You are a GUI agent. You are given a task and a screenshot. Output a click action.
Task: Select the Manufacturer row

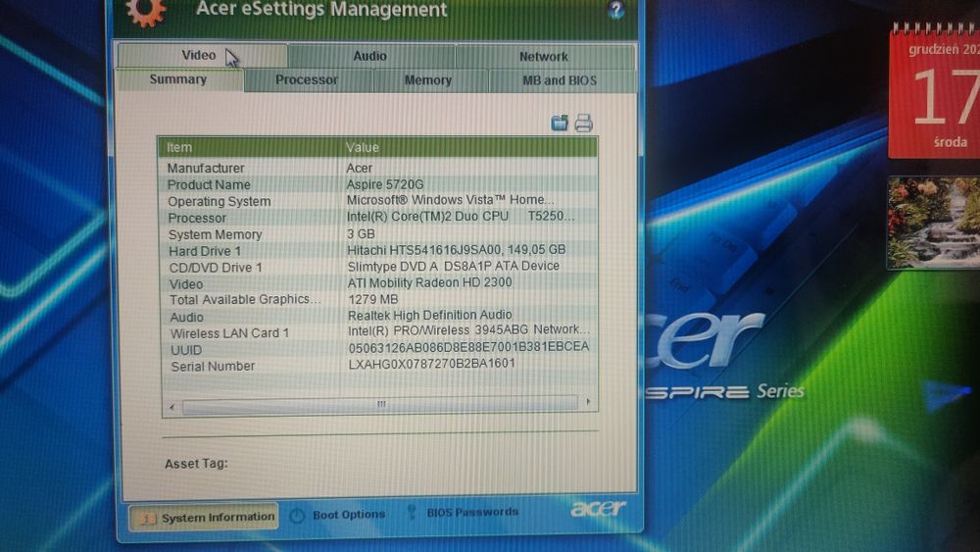click(x=378, y=169)
